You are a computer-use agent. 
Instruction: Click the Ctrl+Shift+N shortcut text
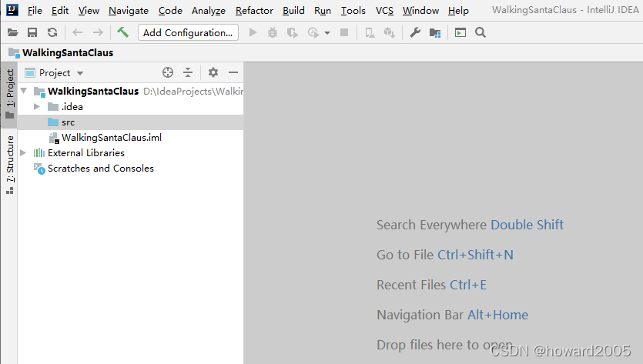[475, 255]
